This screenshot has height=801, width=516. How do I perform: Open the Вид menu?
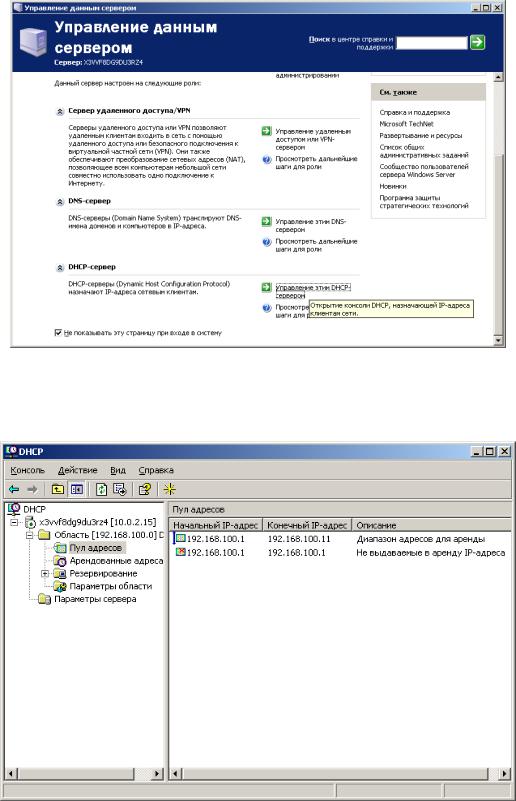tap(118, 470)
